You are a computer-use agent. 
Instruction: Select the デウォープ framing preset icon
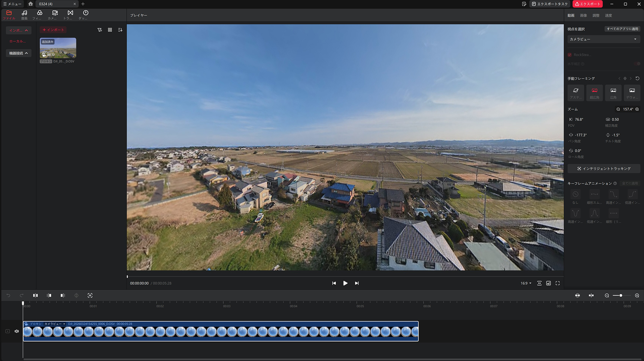[x=632, y=93]
